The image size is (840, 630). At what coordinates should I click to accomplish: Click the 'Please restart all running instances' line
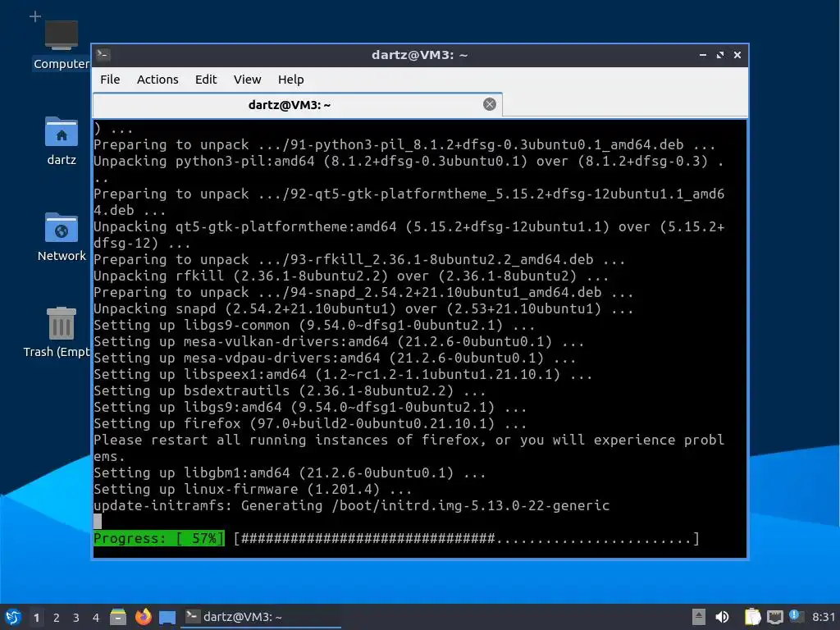(409, 441)
